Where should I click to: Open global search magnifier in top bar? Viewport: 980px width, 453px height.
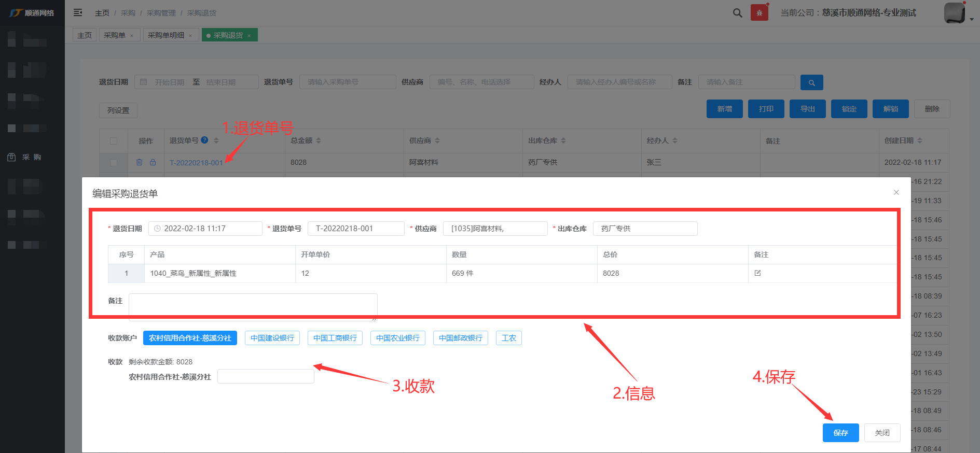(737, 13)
